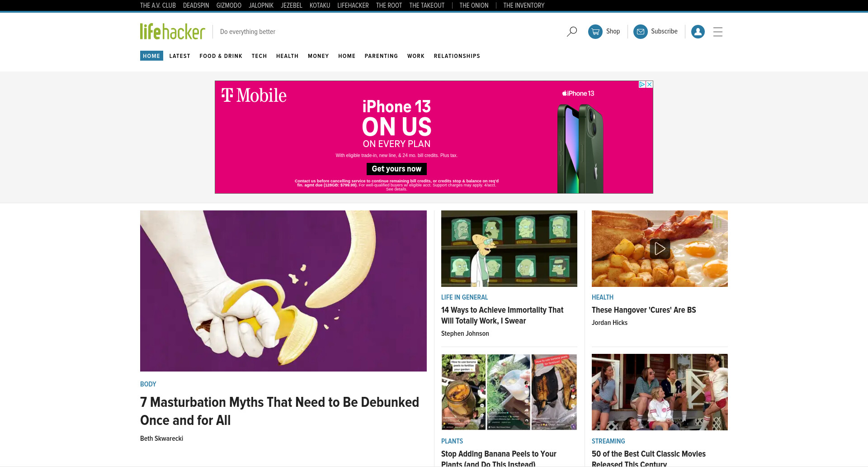Click author Stephen Johnson
Screen dimensions: 868x467
click(465, 334)
